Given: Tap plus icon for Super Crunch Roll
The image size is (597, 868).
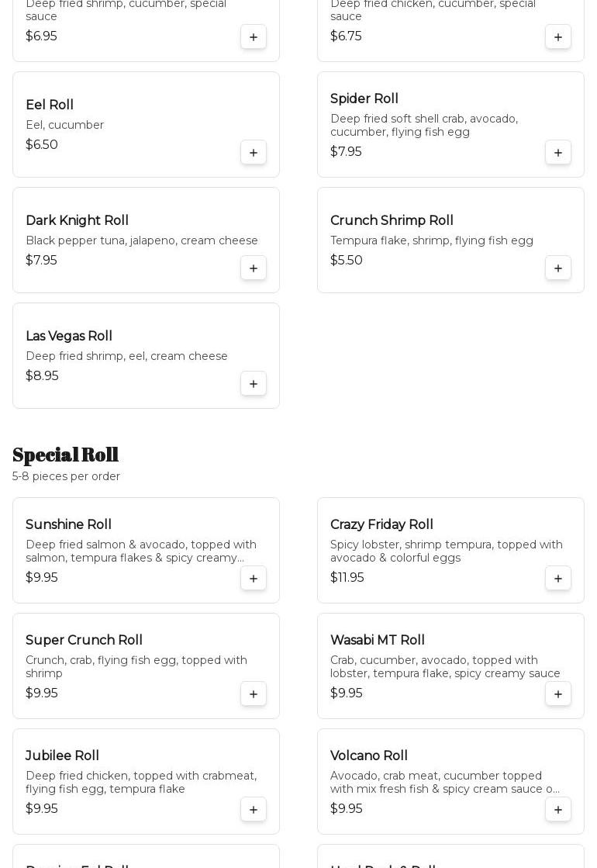Looking at the screenshot, I should click(254, 694).
